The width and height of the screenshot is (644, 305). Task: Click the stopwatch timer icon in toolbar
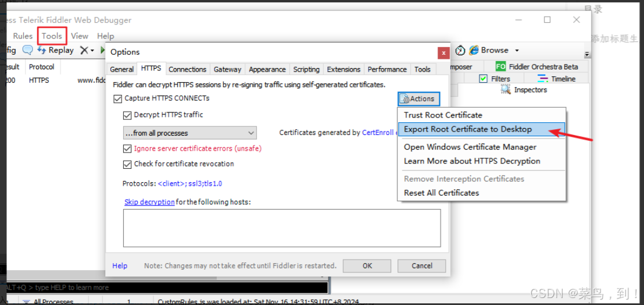point(460,50)
